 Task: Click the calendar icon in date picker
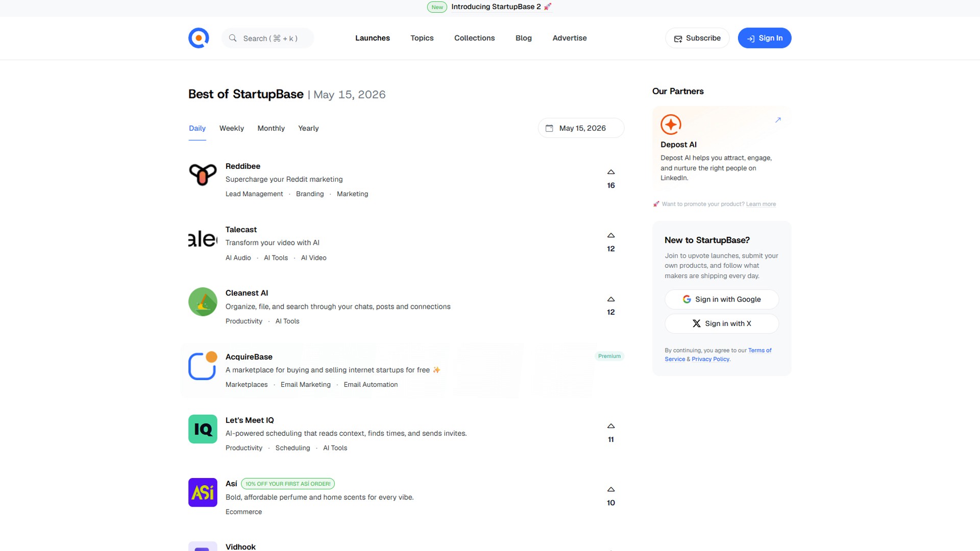(x=549, y=128)
